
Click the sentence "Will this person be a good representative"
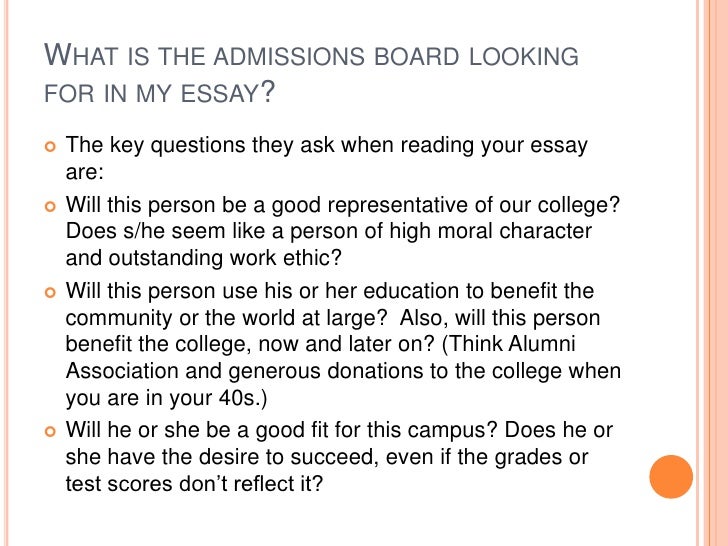coord(342,205)
